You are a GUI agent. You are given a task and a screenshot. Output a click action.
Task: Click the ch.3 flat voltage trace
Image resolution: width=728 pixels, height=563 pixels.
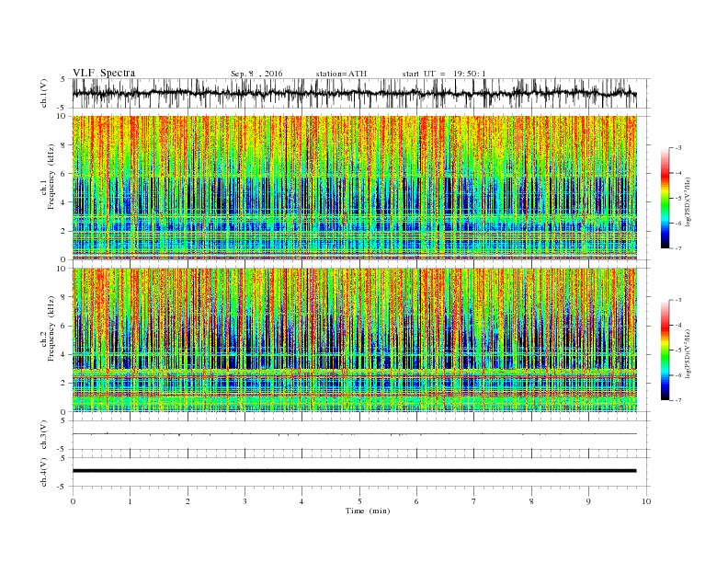point(354,434)
